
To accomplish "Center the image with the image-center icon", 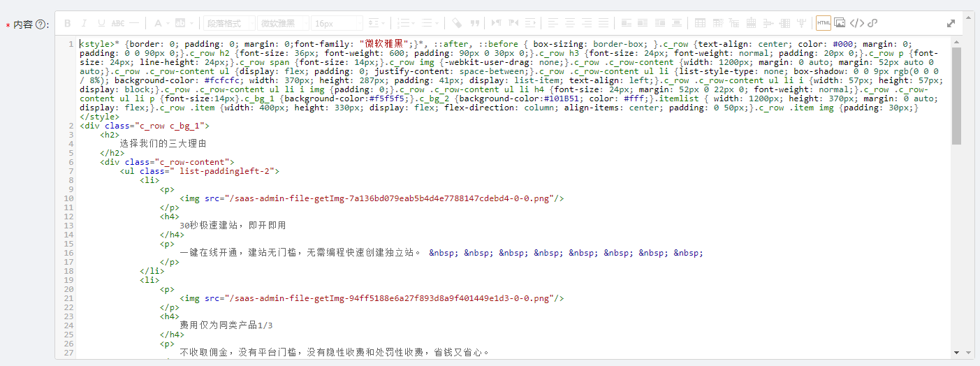I will point(677,23).
